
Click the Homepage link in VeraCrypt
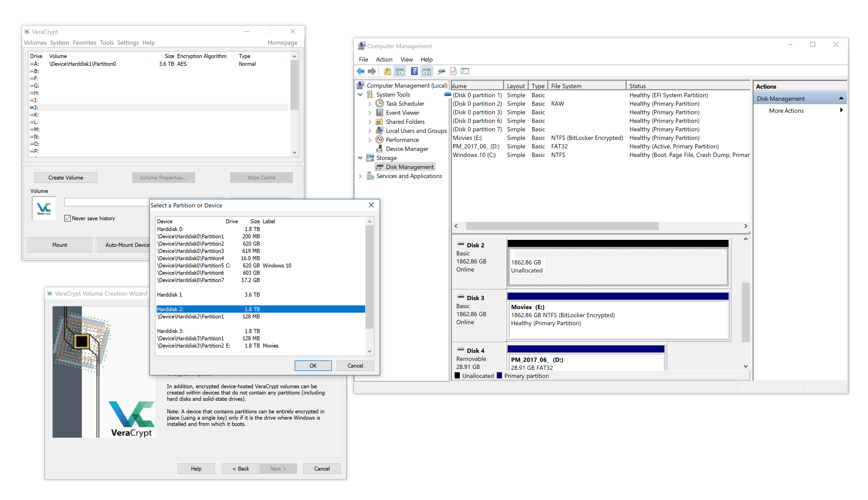[282, 43]
